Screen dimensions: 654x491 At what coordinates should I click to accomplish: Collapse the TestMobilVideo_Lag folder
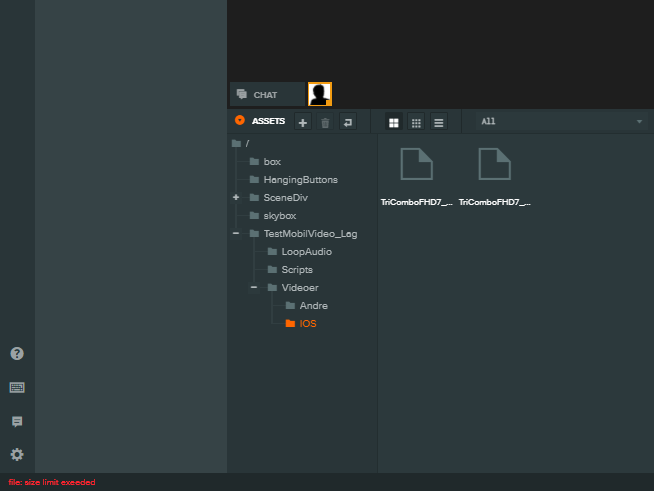point(236,233)
